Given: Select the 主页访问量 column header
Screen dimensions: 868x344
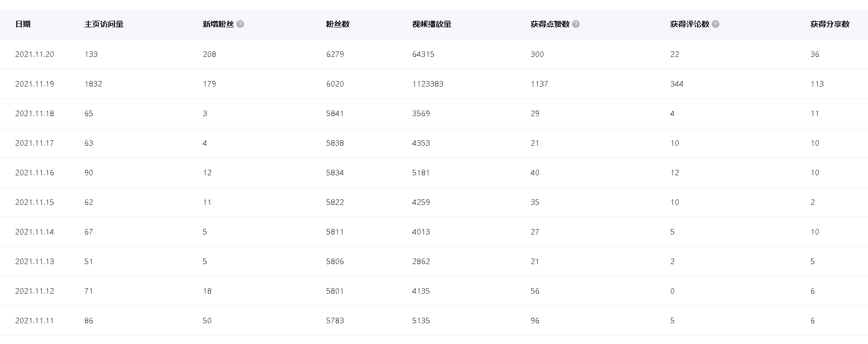Looking at the screenshot, I should tap(104, 25).
